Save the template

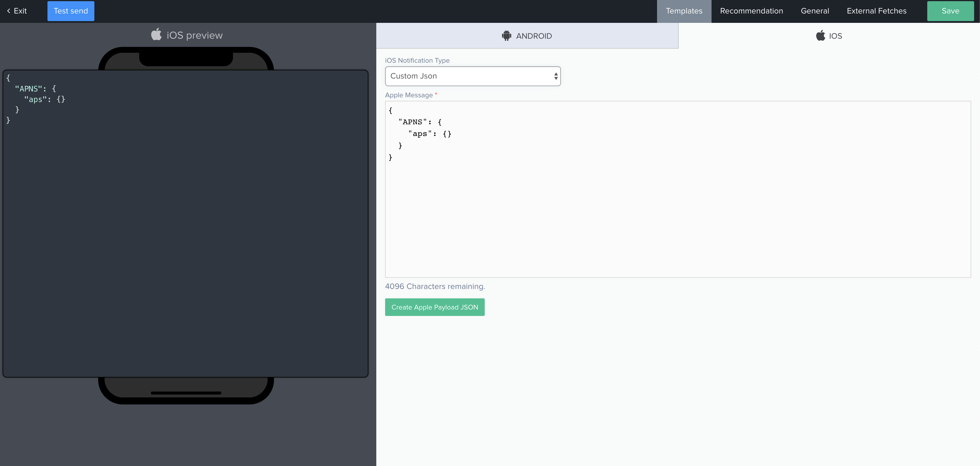[x=950, y=11]
